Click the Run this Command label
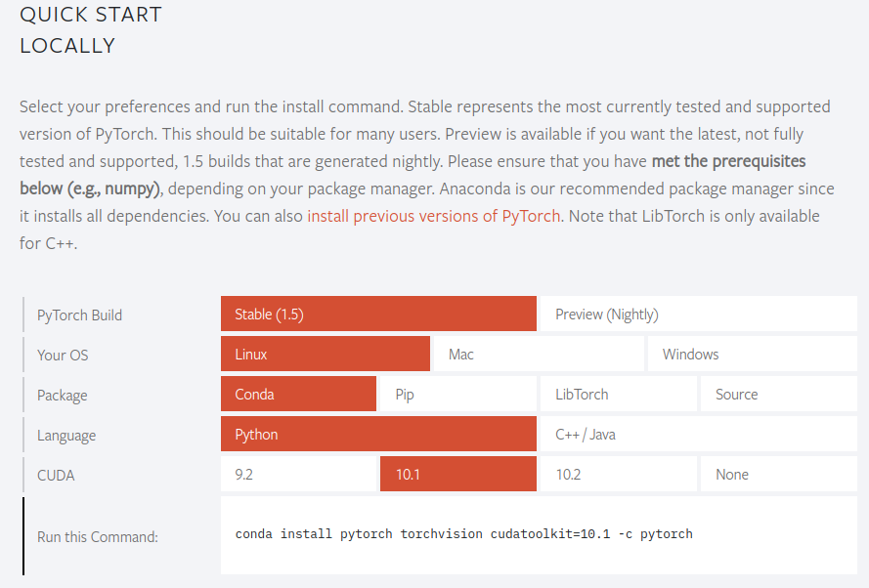 tap(98, 536)
